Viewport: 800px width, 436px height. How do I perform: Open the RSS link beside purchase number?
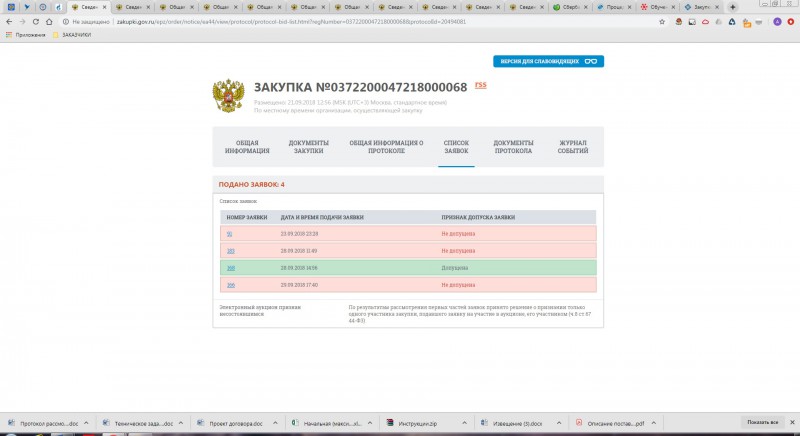481,85
